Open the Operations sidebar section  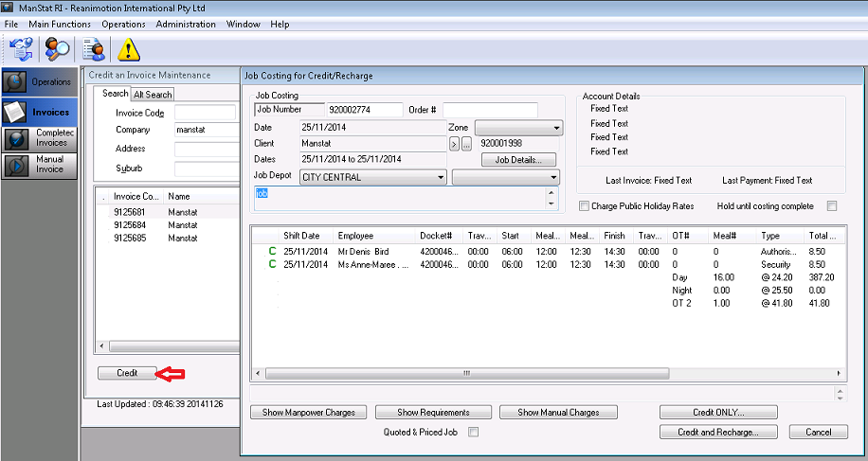(39, 81)
